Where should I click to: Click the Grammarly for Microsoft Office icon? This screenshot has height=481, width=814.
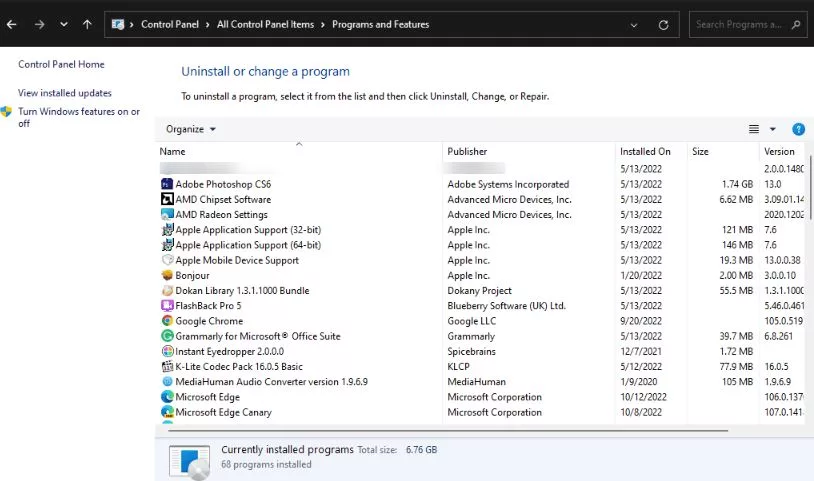coord(167,336)
